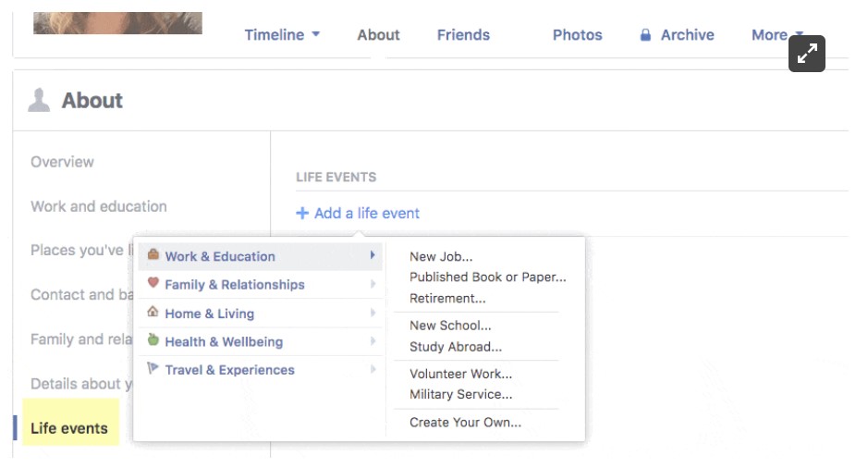Expand the Travel & Experiences submenu arrow
Image resolution: width=868 pixels, height=468 pixels.
373,369
